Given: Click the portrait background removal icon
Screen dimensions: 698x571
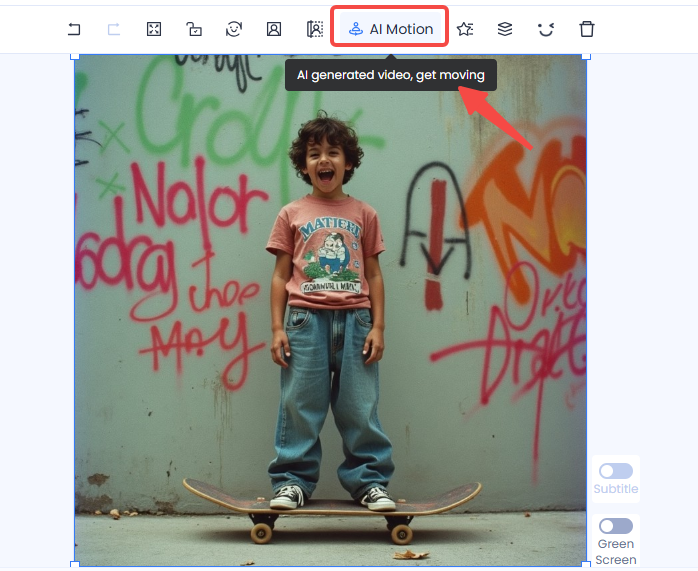Looking at the screenshot, I should (x=315, y=29).
